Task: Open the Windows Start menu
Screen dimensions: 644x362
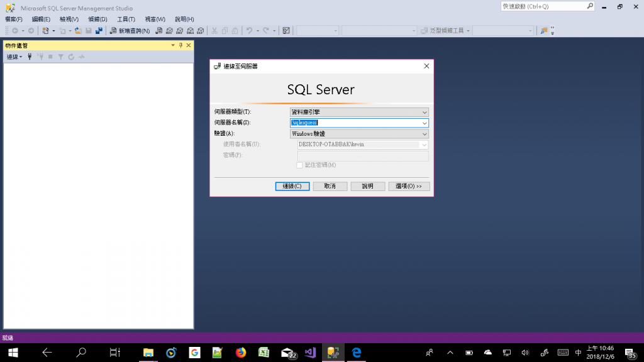Action: click(x=13, y=353)
